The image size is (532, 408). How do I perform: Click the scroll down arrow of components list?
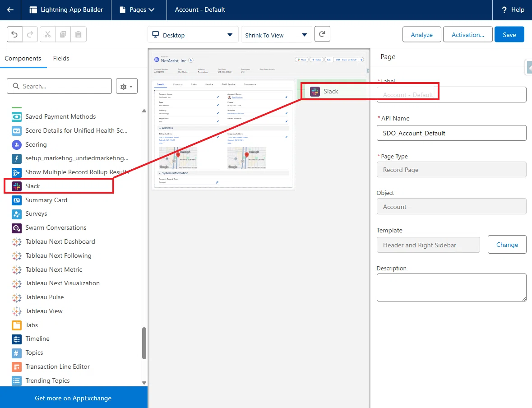point(144,383)
